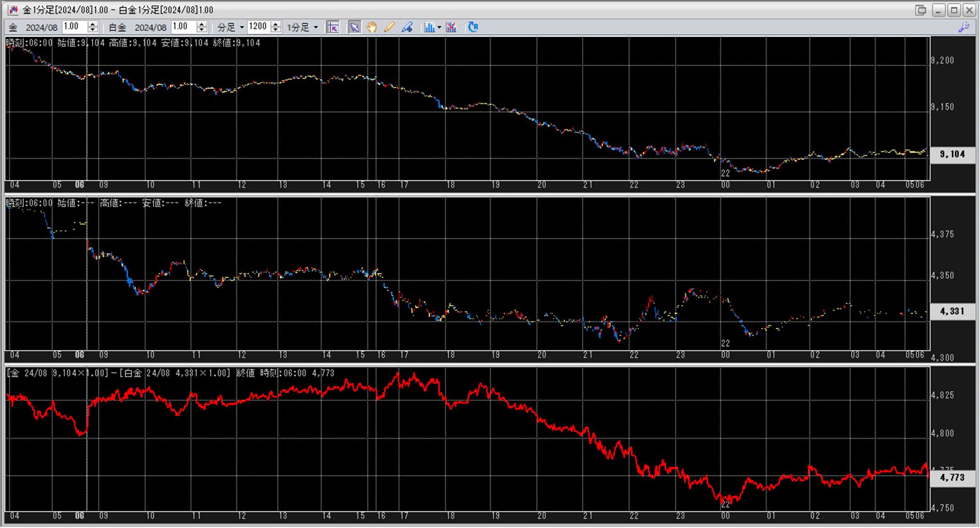Viewport: 980px width, 528px height.
Task: Click the 白金 commodity label button
Action: [117, 27]
